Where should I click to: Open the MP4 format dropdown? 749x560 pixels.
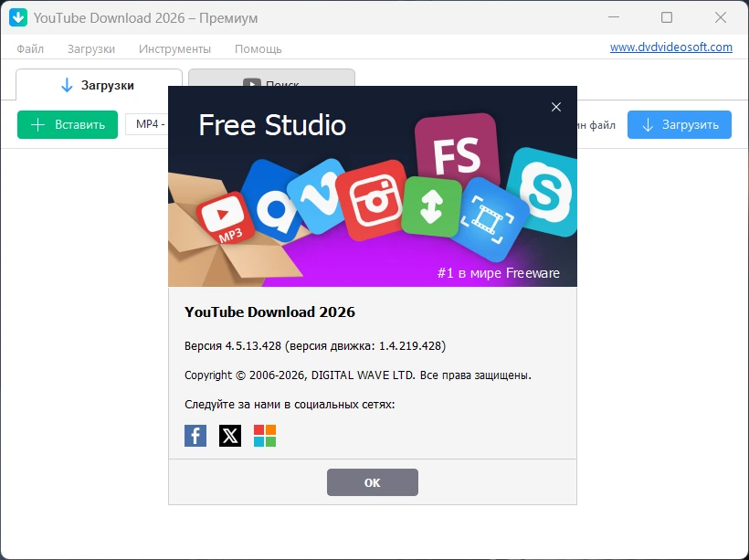tap(147, 124)
